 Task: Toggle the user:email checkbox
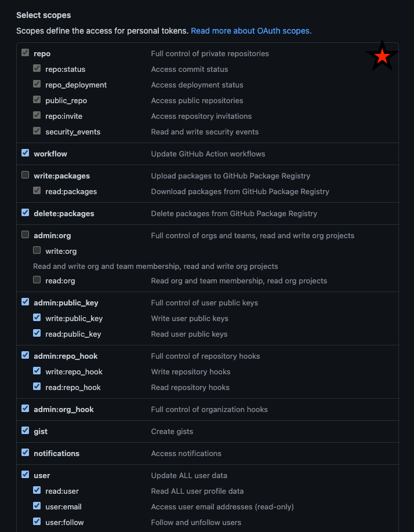click(x=37, y=505)
